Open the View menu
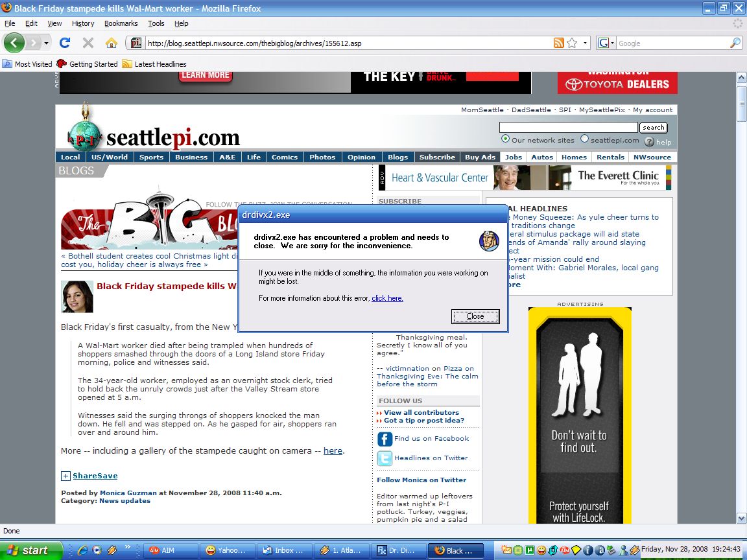The image size is (747, 560). (54, 23)
